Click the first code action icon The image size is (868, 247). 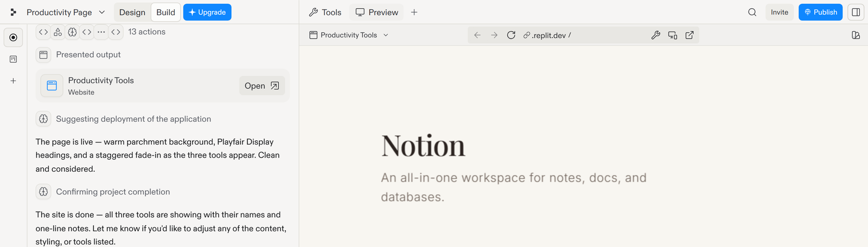43,32
